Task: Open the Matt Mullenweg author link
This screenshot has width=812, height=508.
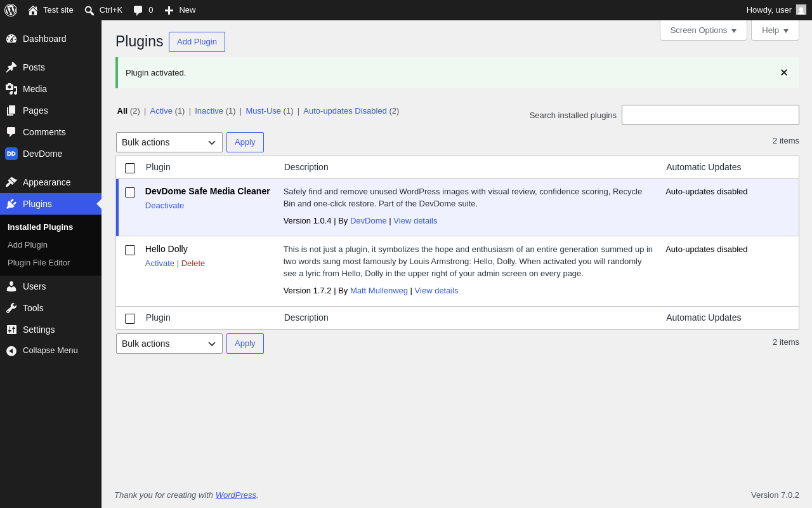Action: 379,291
